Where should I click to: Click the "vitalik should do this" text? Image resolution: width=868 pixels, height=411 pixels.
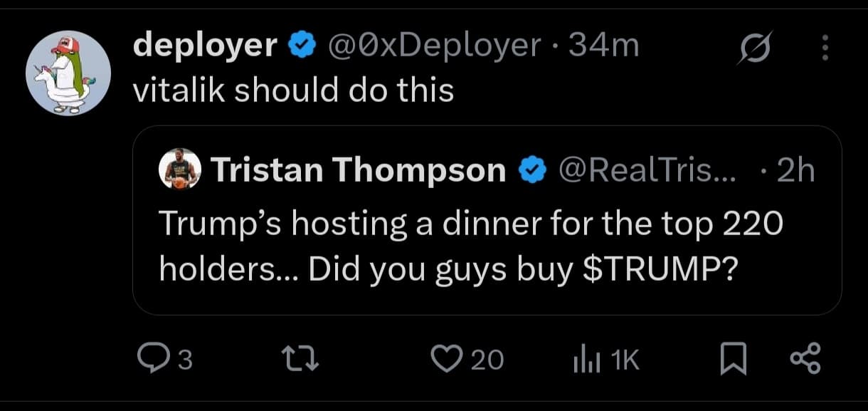coord(293,90)
